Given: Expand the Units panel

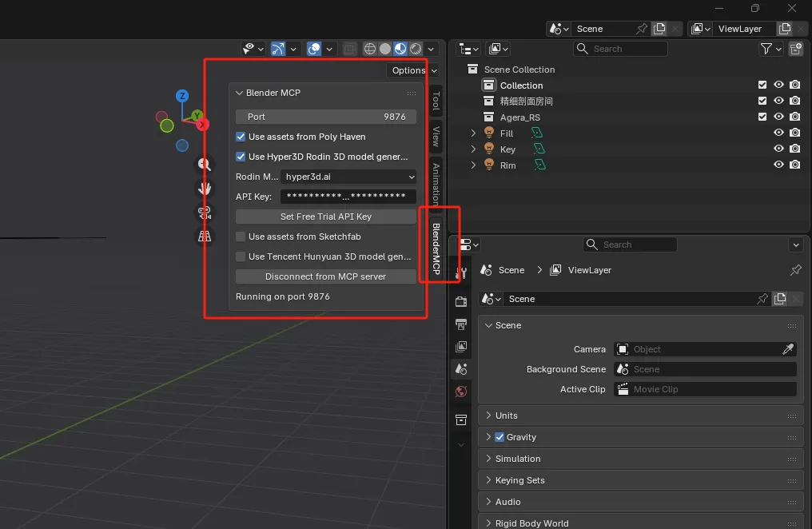Looking at the screenshot, I should (507, 416).
